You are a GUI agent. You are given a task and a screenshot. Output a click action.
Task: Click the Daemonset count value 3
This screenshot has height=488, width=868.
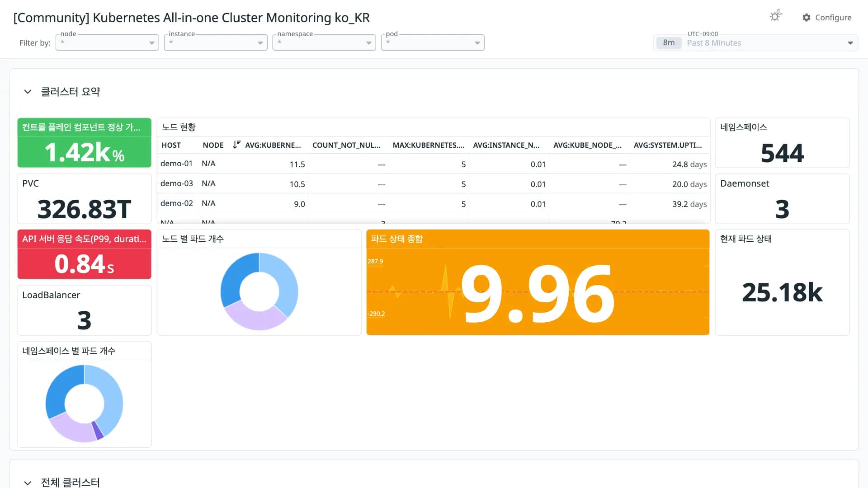point(782,209)
